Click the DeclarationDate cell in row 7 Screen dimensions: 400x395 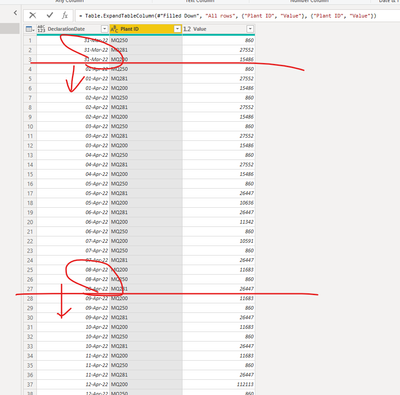(x=73, y=98)
